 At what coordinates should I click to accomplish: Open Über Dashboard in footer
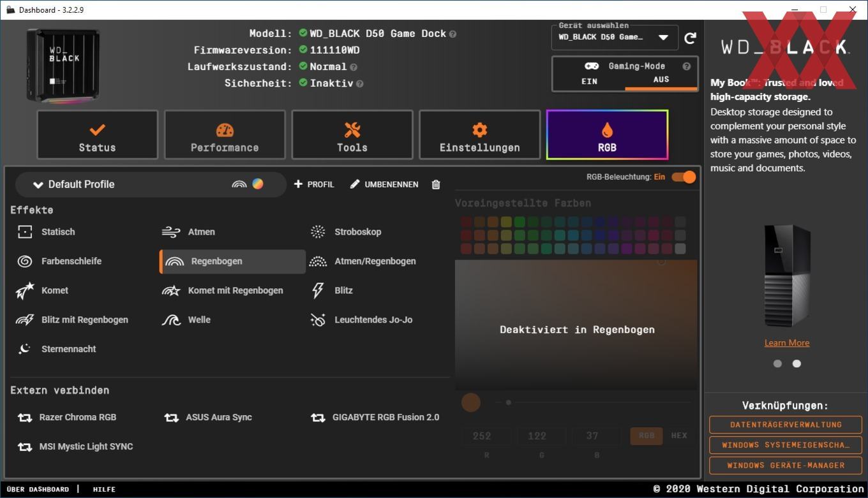(x=38, y=489)
